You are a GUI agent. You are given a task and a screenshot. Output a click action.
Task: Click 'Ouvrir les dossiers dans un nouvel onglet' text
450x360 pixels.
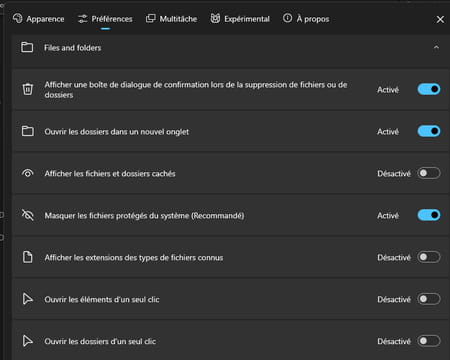coord(117,132)
